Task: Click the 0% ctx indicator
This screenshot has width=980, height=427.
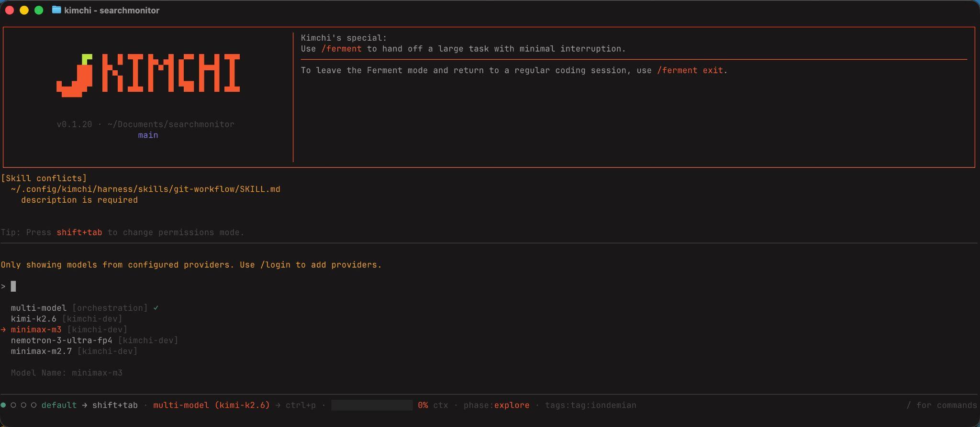Action: pyautogui.click(x=433, y=405)
